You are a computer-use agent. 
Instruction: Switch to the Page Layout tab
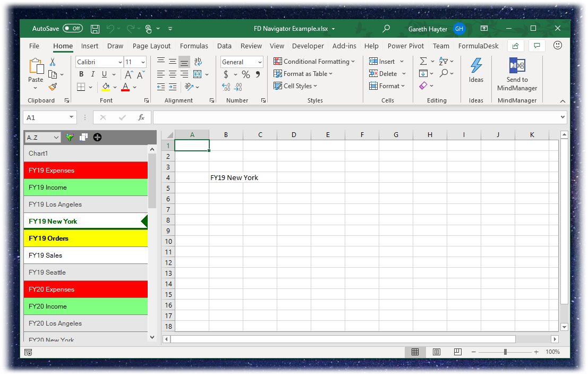click(x=151, y=46)
